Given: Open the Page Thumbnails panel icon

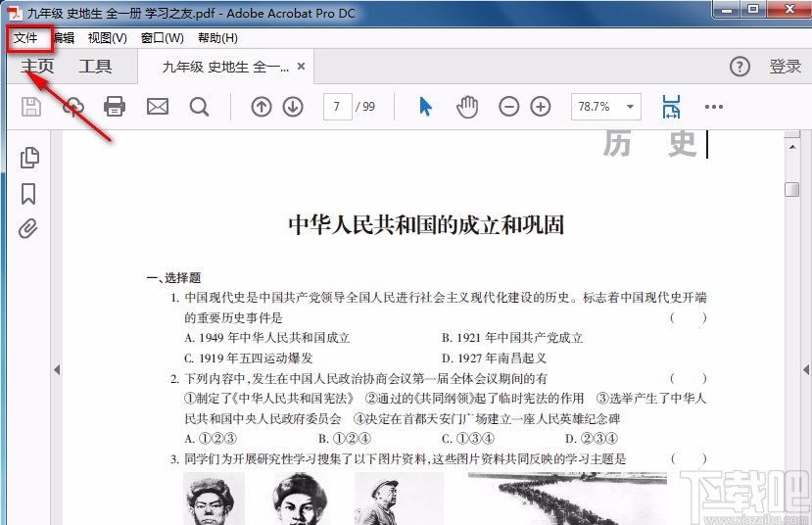Looking at the screenshot, I should 29,158.
